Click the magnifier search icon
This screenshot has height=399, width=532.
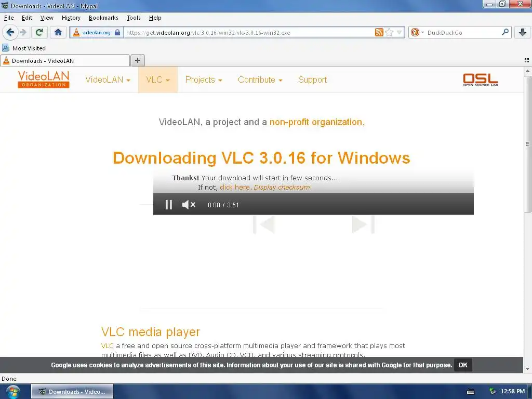(x=505, y=32)
